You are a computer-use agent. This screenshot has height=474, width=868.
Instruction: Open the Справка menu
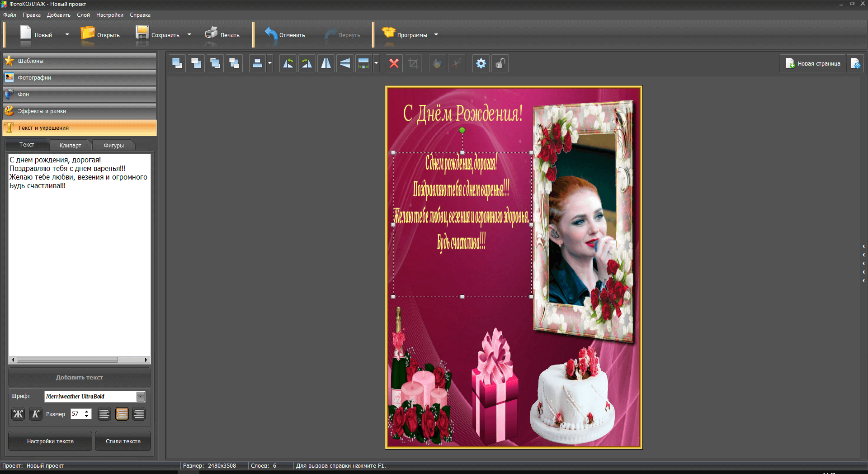coord(140,15)
